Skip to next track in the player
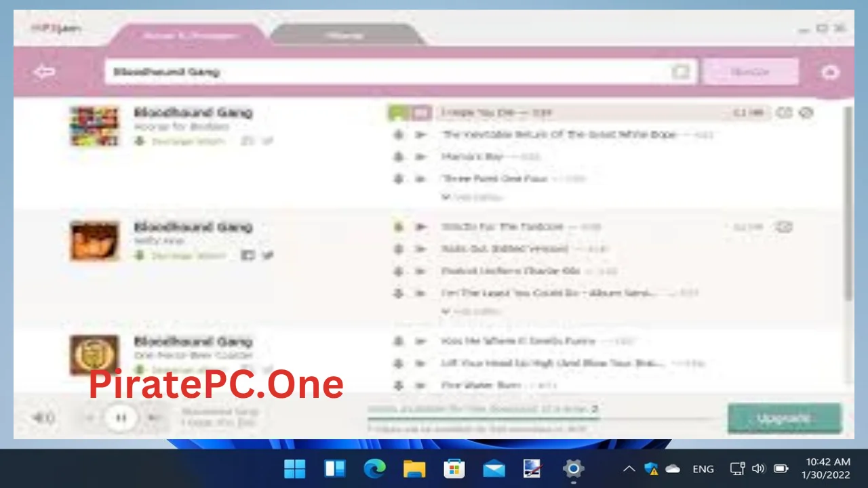 point(154,418)
